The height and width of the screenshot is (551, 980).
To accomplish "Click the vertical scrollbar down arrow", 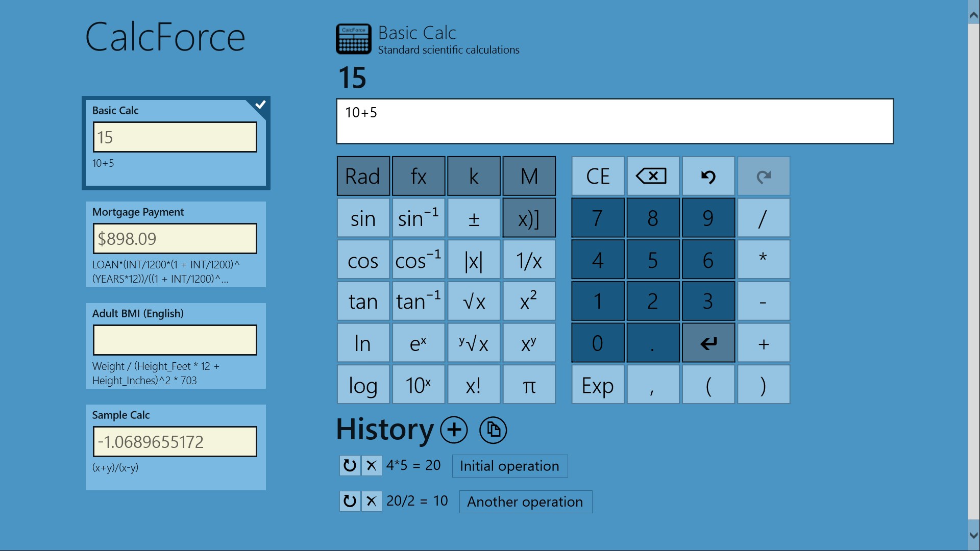I will (x=973, y=535).
